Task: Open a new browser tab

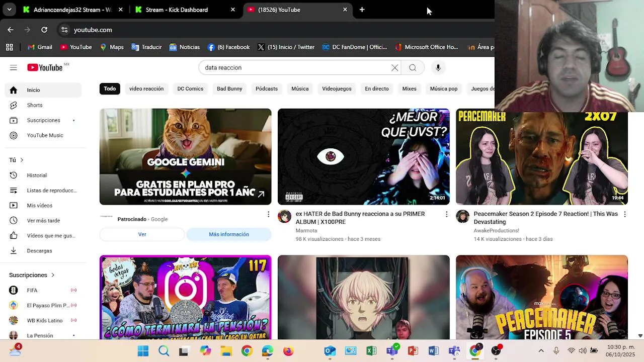Action: [362, 10]
